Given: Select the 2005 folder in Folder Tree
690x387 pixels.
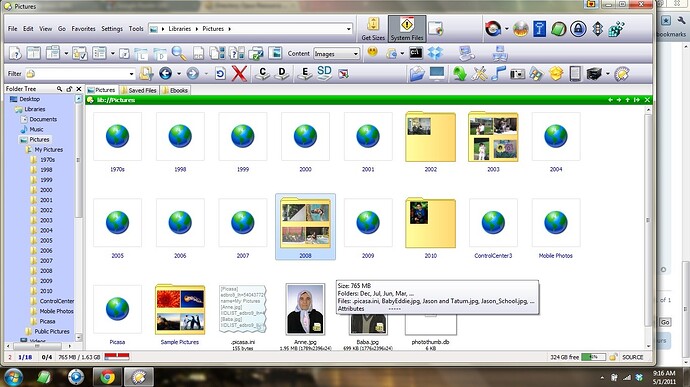Looking at the screenshot, I should point(46,240).
